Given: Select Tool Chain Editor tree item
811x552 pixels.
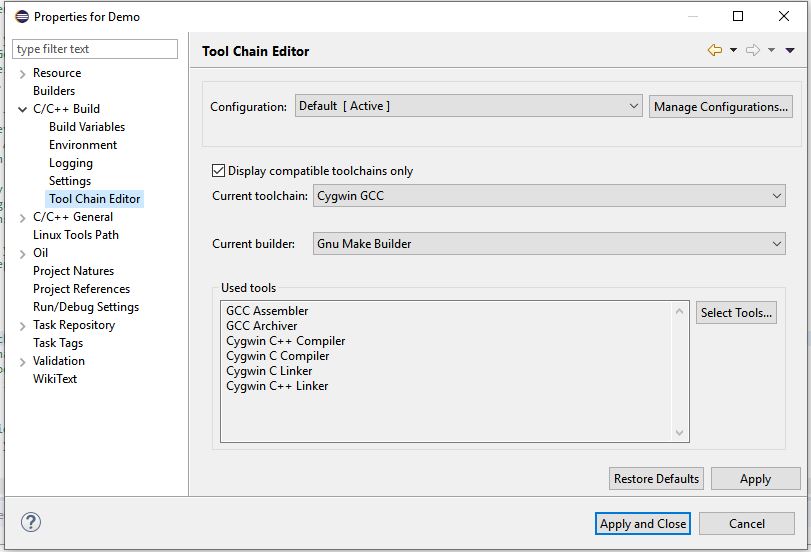Looking at the screenshot, I should tap(95, 199).
